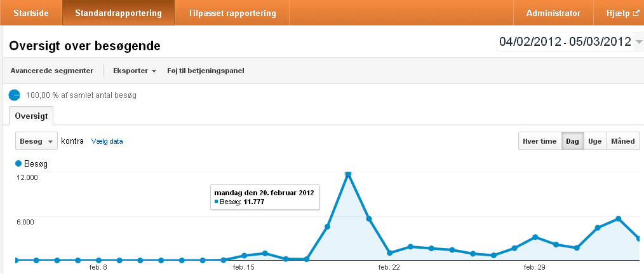Open the Besøg metric dropdown
The height and width of the screenshot is (276, 644).
pyautogui.click(x=36, y=141)
